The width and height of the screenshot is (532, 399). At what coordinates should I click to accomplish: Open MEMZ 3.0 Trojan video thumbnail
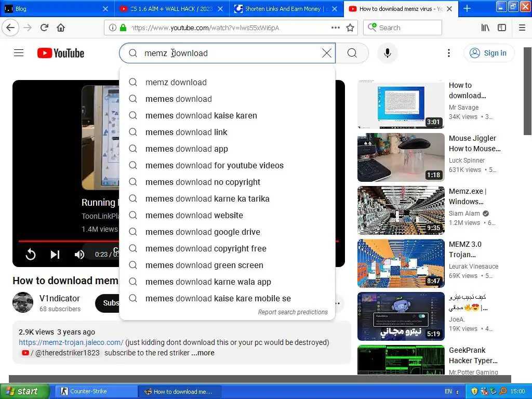pyautogui.click(x=401, y=263)
